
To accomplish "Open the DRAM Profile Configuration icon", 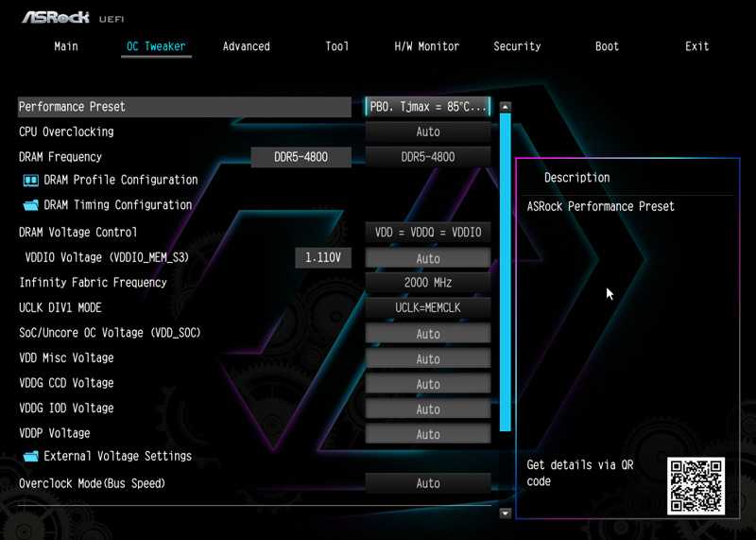I will coord(31,180).
